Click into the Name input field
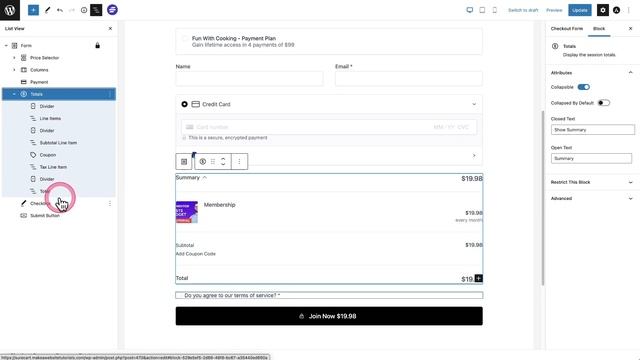 pos(249,79)
